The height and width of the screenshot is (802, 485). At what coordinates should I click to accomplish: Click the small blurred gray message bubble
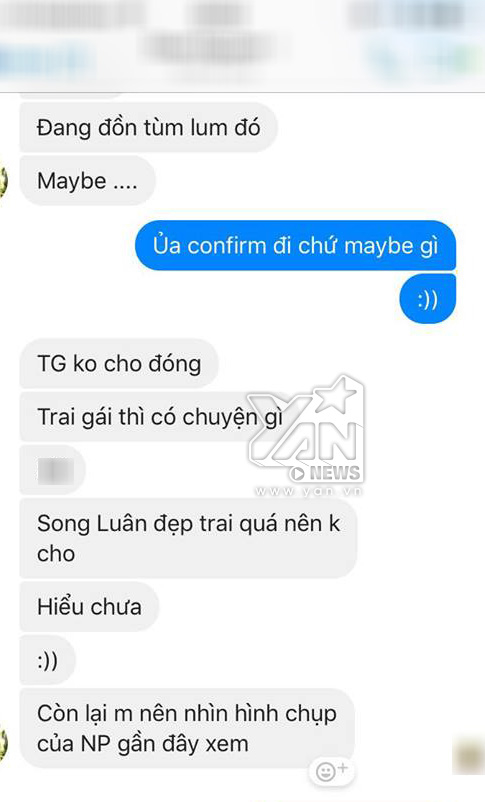pyautogui.click(x=52, y=470)
